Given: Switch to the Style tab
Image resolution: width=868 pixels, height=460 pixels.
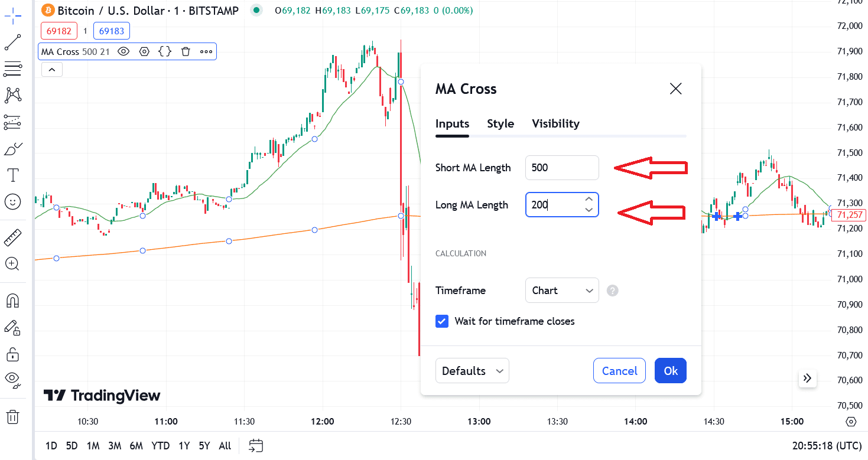Looking at the screenshot, I should coord(500,124).
